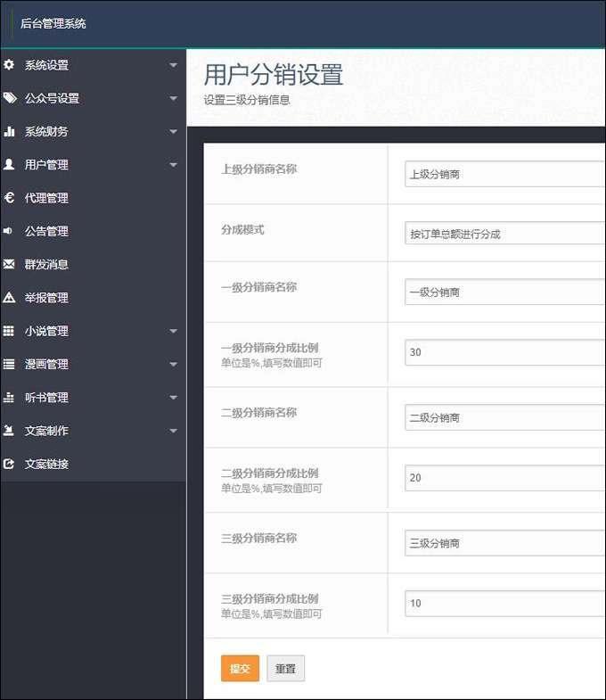The width and height of the screenshot is (606, 700).
Task: Click the bar chart icon beside 系统财务
Action: [x=9, y=131]
